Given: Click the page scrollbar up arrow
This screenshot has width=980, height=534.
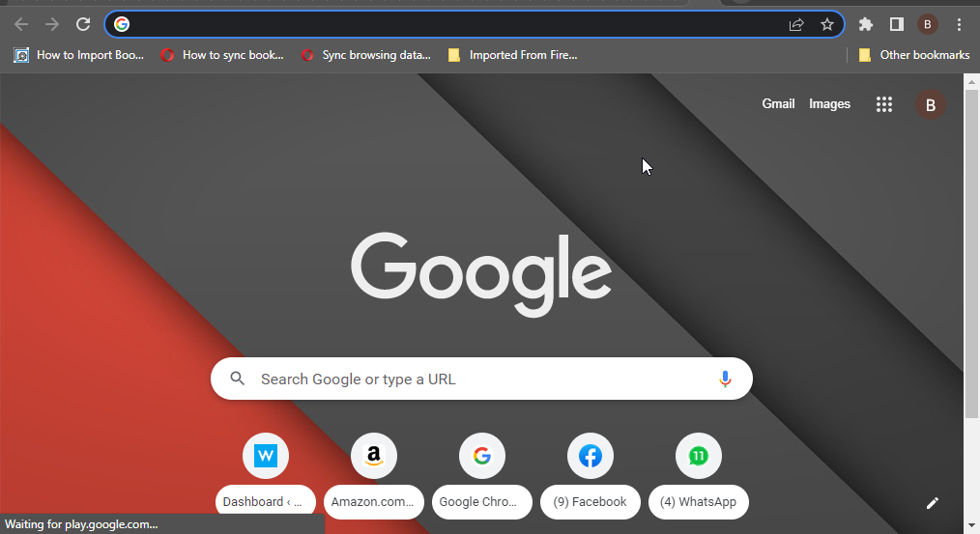Looking at the screenshot, I should (971, 82).
